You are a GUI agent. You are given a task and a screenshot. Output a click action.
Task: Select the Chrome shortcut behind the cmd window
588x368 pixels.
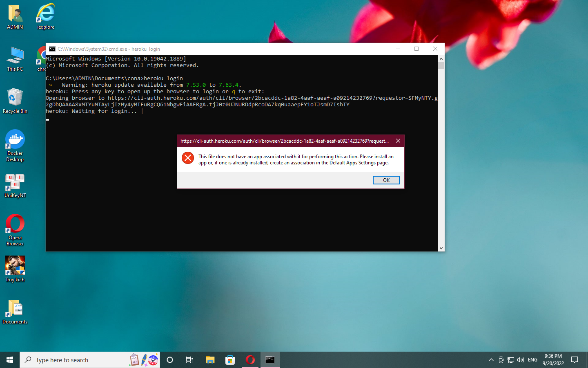pos(41,59)
